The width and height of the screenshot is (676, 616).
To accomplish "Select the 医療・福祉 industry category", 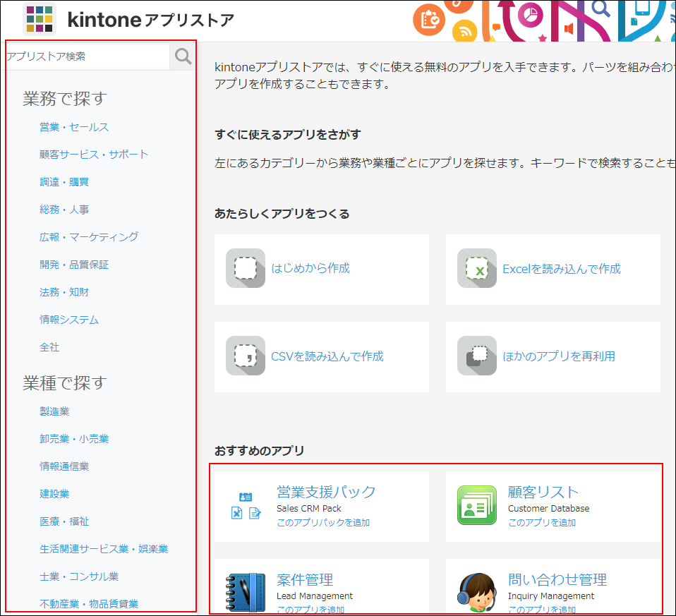I will tap(64, 521).
